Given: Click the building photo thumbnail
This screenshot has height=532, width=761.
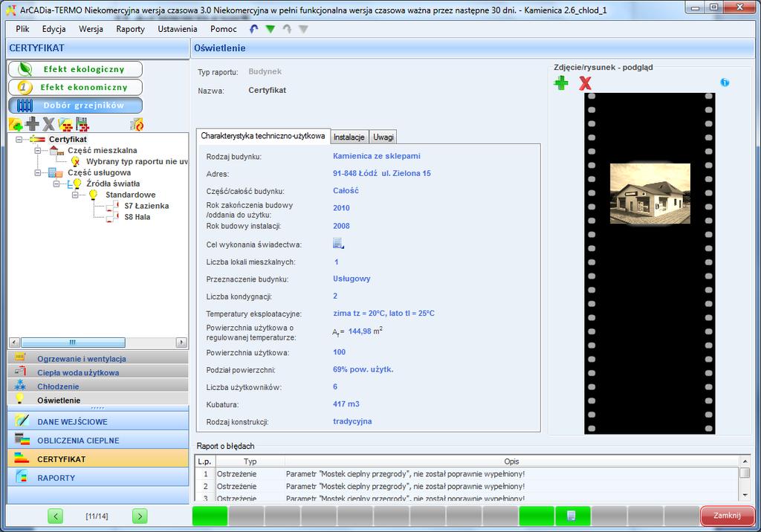Looking at the screenshot, I should pyautogui.click(x=650, y=193).
